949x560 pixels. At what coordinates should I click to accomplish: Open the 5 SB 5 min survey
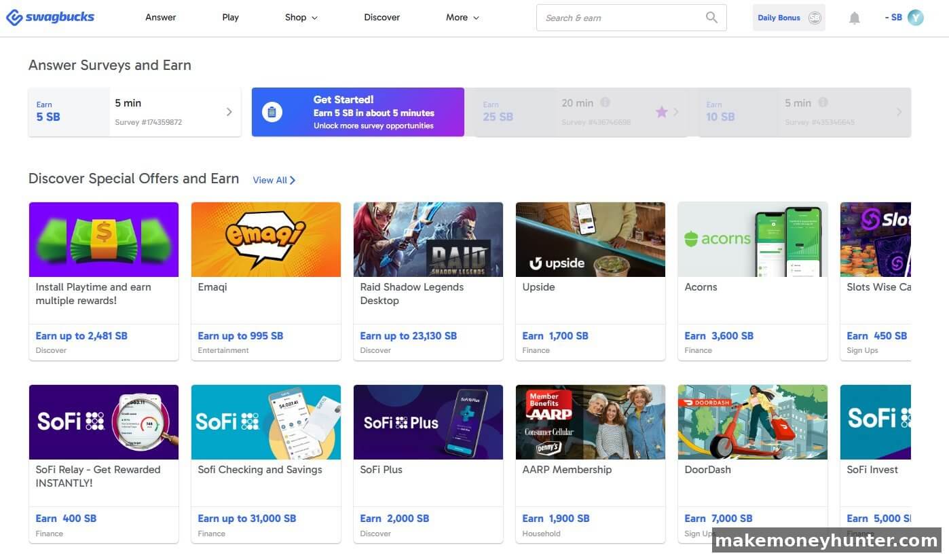pos(134,112)
